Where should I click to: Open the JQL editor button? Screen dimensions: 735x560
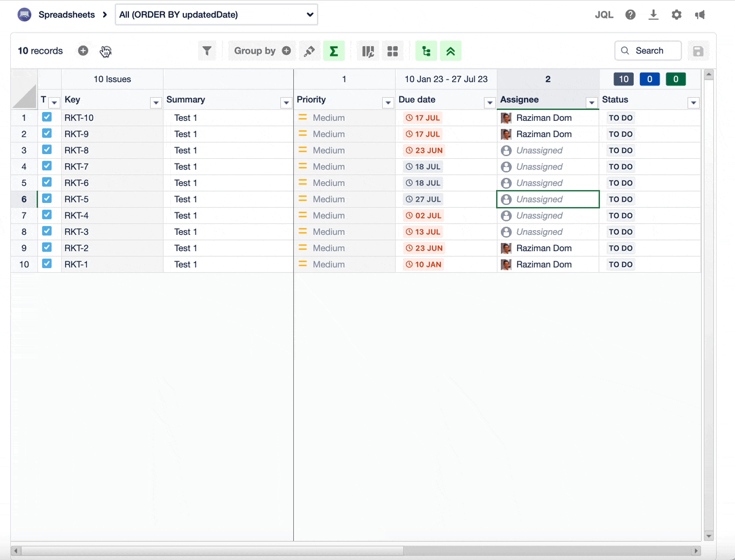tap(604, 14)
